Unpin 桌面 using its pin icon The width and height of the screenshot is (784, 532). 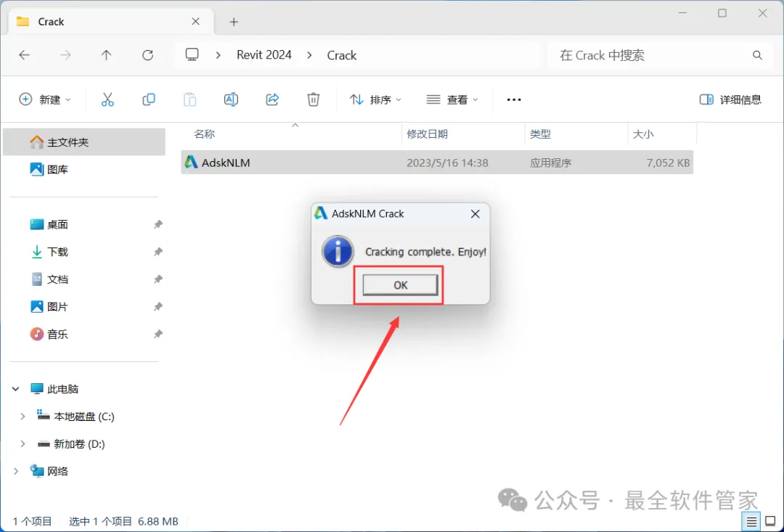158,224
